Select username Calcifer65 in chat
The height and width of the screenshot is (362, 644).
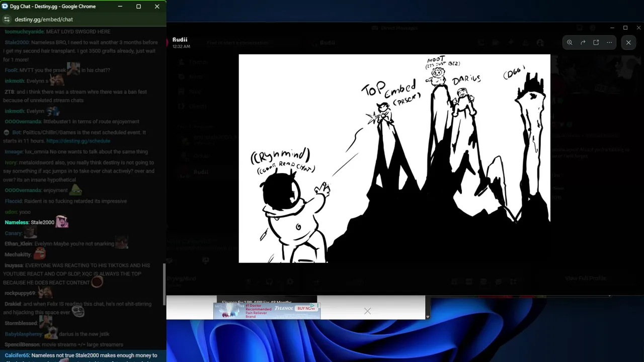(17, 355)
